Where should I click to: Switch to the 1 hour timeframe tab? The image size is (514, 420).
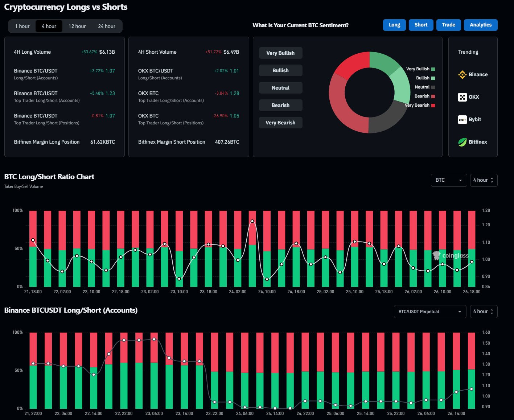click(x=22, y=26)
